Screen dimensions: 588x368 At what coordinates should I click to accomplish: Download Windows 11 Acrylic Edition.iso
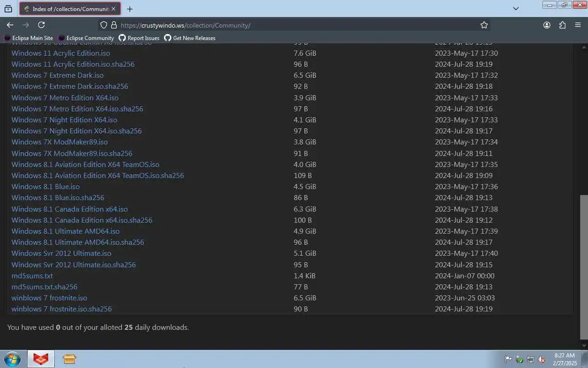point(61,53)
